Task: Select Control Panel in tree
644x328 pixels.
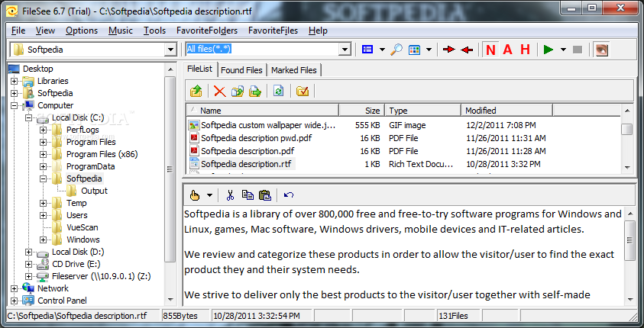Action: tap(62, 301)
